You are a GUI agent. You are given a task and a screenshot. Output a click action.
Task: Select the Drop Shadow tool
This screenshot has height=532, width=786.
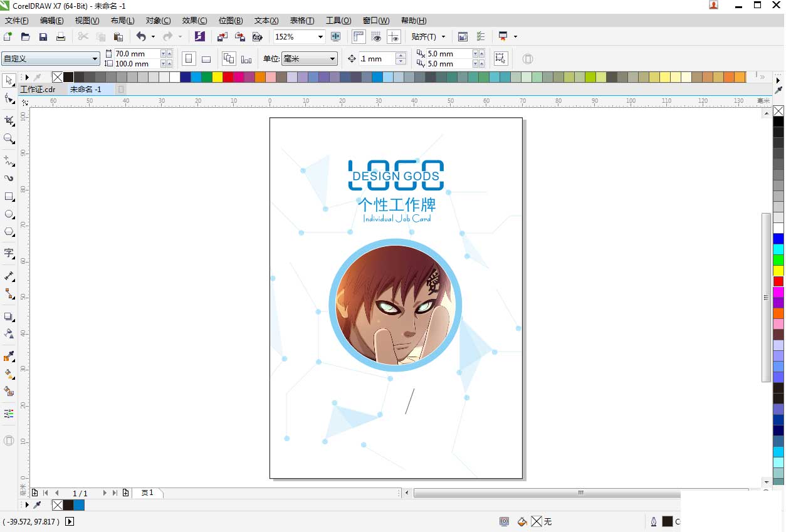coord(9,316)
